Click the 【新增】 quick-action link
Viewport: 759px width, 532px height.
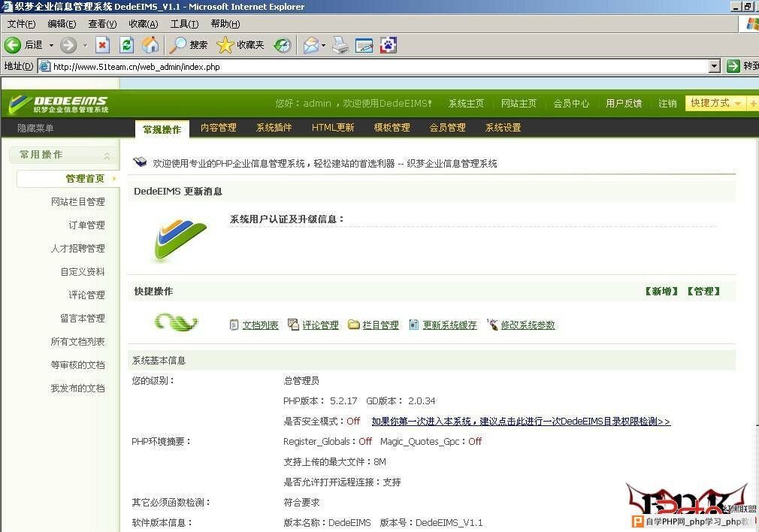(662, 291)
